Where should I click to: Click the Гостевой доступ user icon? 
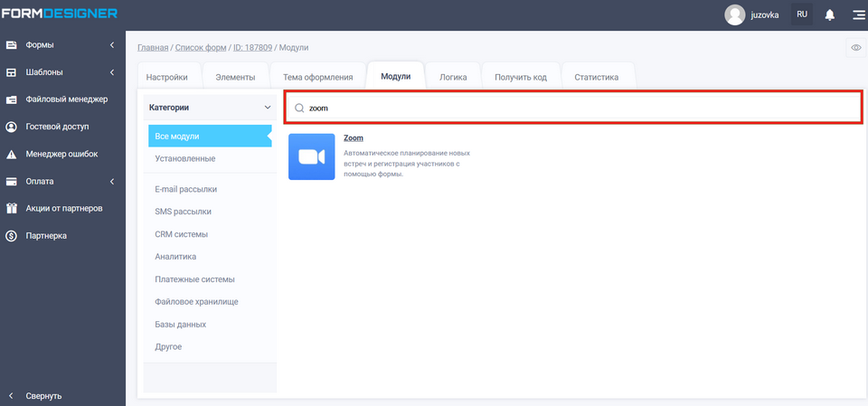click(11, 127)
